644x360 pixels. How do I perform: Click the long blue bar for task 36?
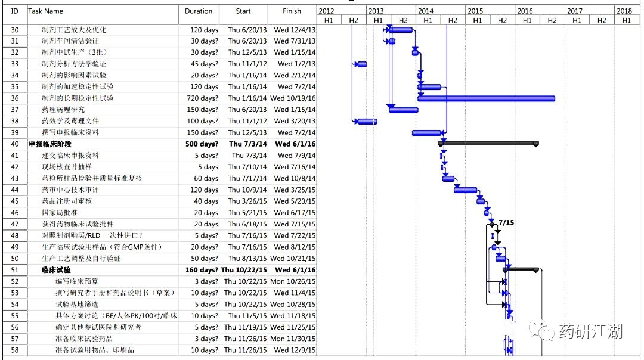[x=487, y=98]
